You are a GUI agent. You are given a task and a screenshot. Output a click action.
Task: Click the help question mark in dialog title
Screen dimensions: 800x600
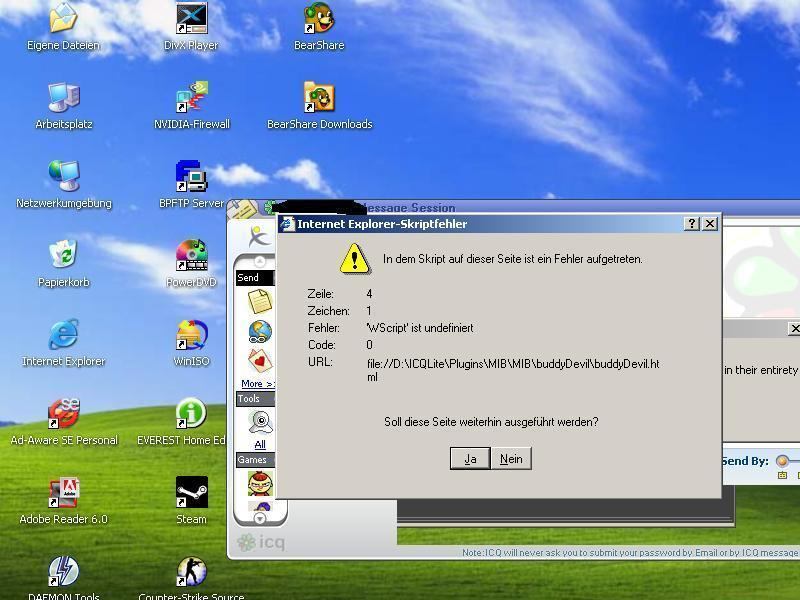[x=691, y=223]
